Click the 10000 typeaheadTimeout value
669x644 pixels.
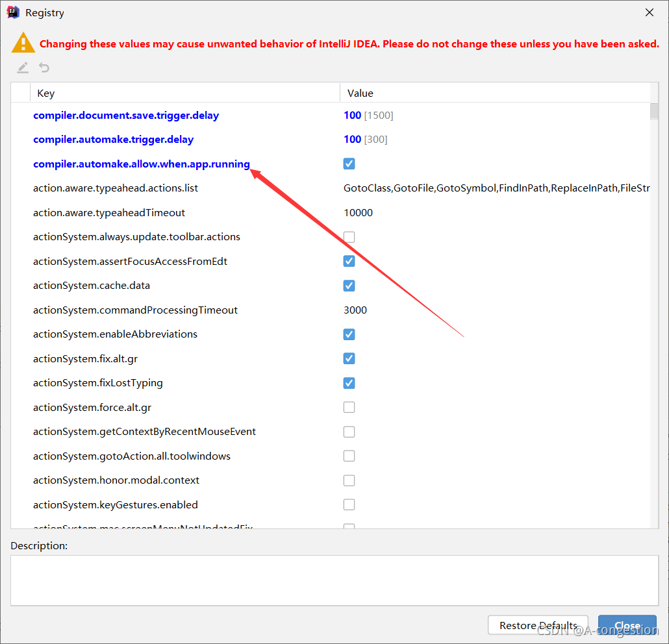point(359,212)
